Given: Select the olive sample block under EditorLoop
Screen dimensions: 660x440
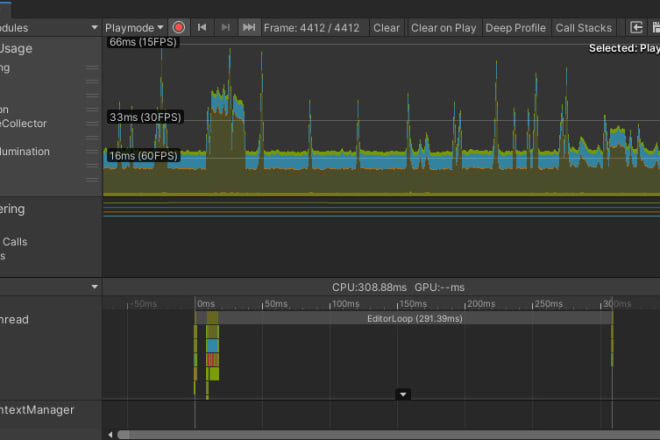Looking at the screenshot, I should pos(213,332).
